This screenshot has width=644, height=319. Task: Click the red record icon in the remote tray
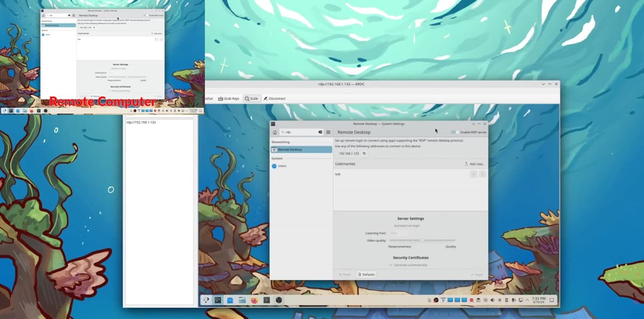point(471,300)
